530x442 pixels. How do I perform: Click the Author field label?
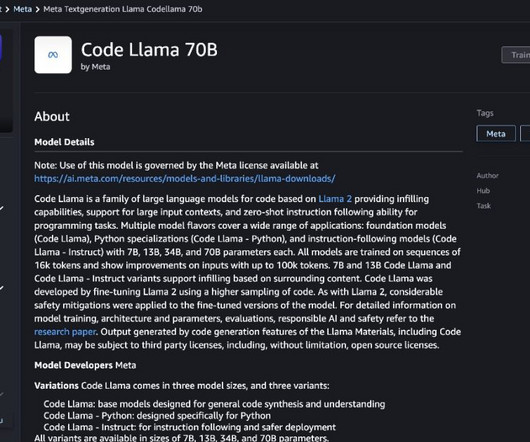[487, 175]
